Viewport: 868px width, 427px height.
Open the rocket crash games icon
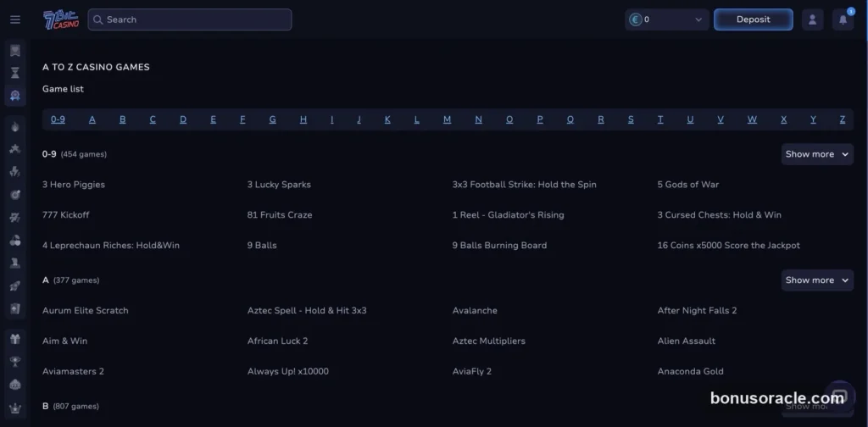15,286
